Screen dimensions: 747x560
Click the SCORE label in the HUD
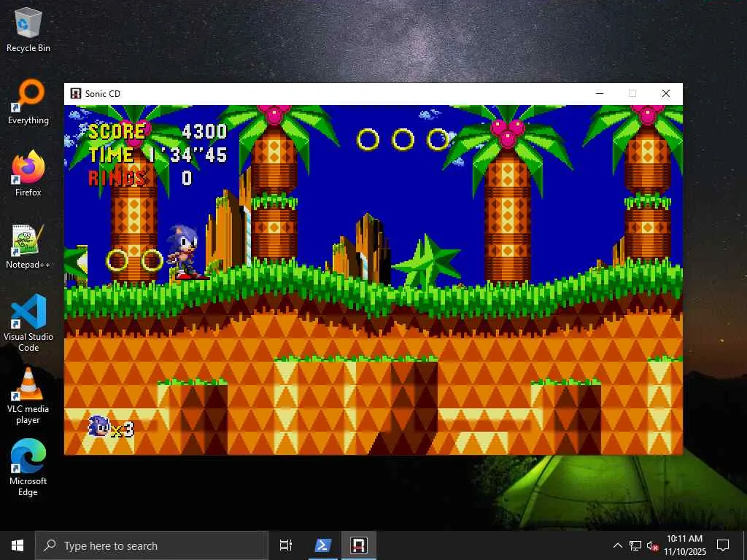117,131
